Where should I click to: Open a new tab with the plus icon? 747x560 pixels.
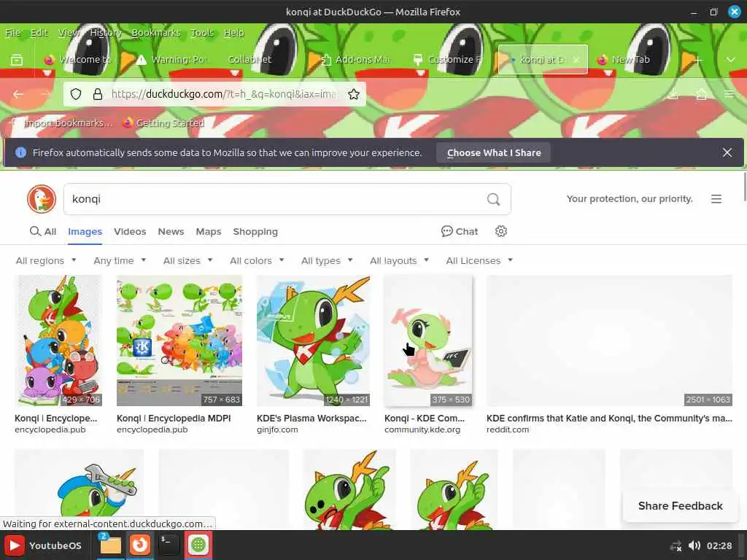pyautogui.click(x=698, y=60)
